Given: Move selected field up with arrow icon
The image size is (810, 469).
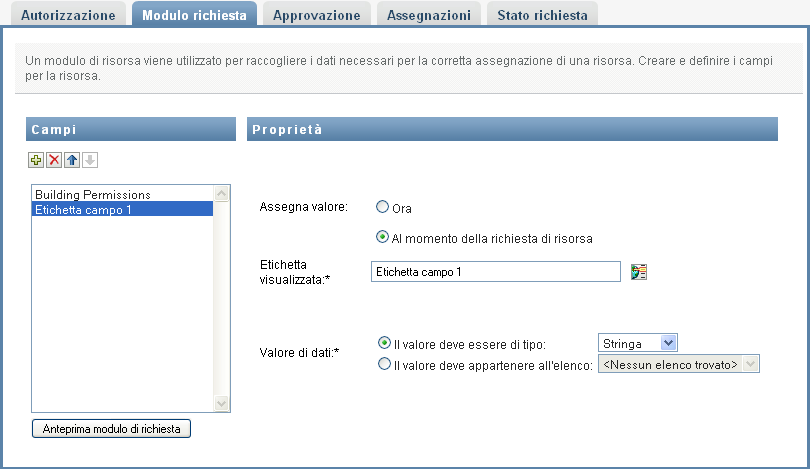Looking at the screenshot, I should [72, 160].
